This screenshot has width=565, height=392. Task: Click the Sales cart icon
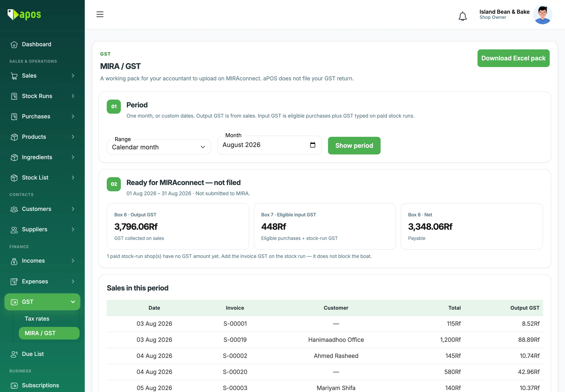[x=14, y=76]
